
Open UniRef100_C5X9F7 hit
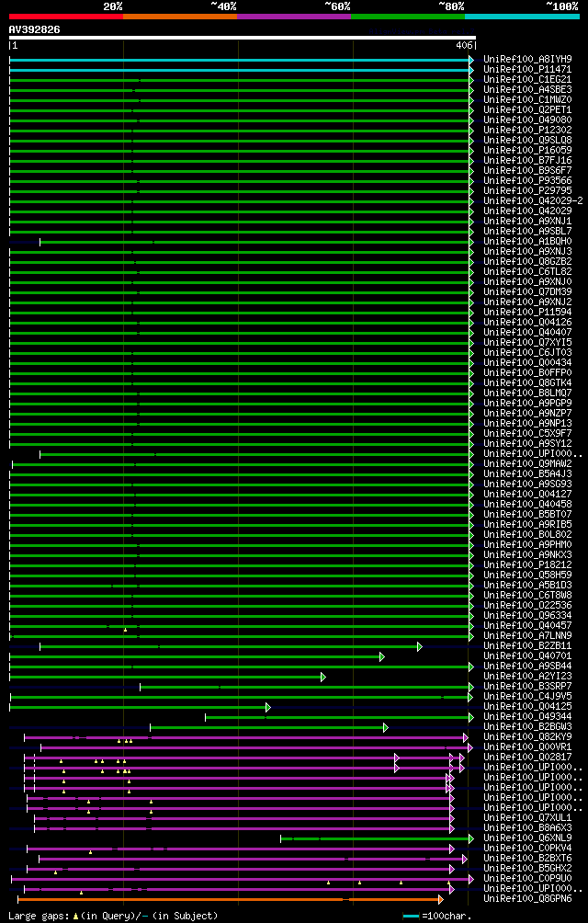coord(527,433)
